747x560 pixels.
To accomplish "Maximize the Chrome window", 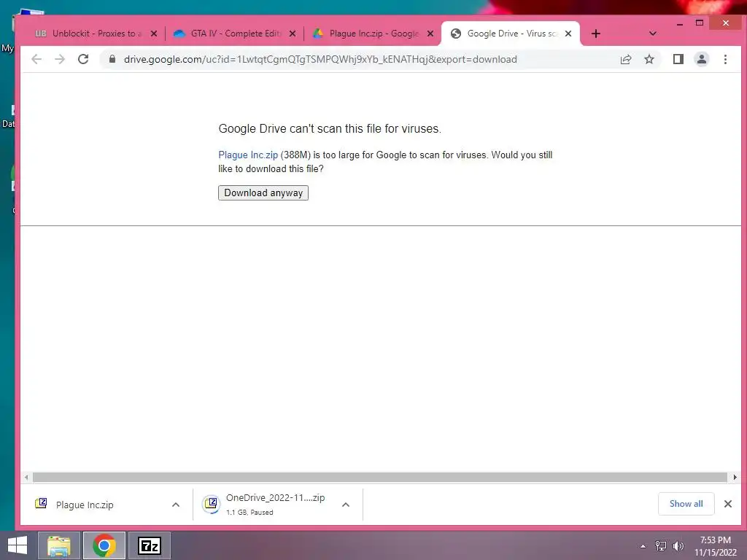I will pos(700,23).
